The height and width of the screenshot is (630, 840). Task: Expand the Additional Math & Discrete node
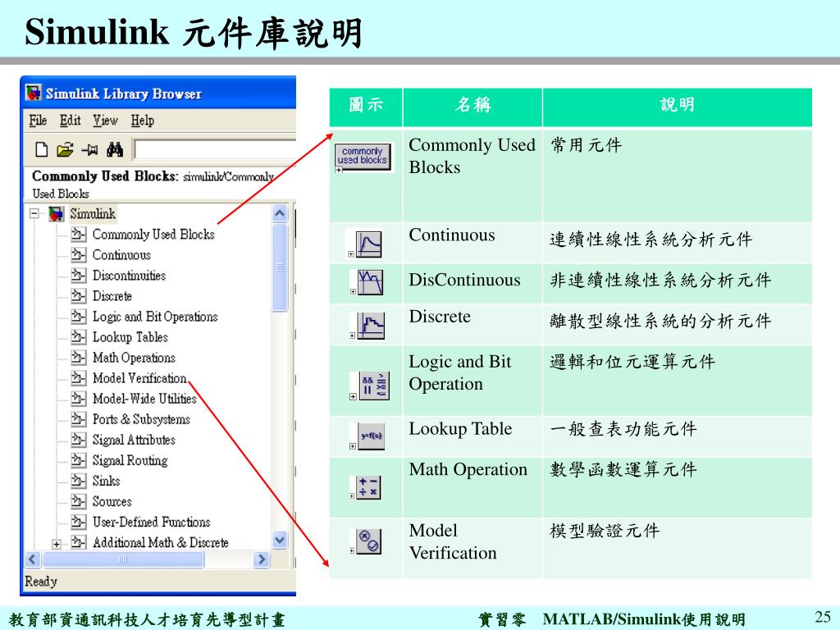[57, 544]
